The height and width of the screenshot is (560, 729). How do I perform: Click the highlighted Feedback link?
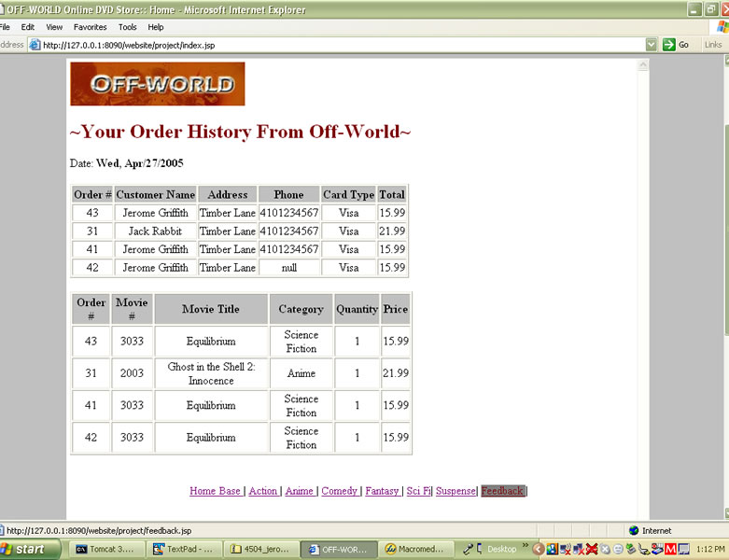pyautogui.click(x=502, y=491)
